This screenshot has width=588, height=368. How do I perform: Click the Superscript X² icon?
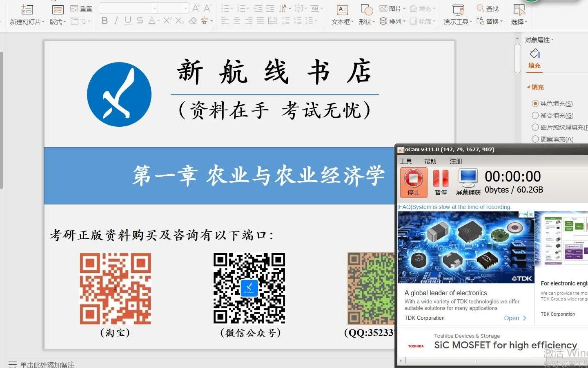click(x=167, y=20)
